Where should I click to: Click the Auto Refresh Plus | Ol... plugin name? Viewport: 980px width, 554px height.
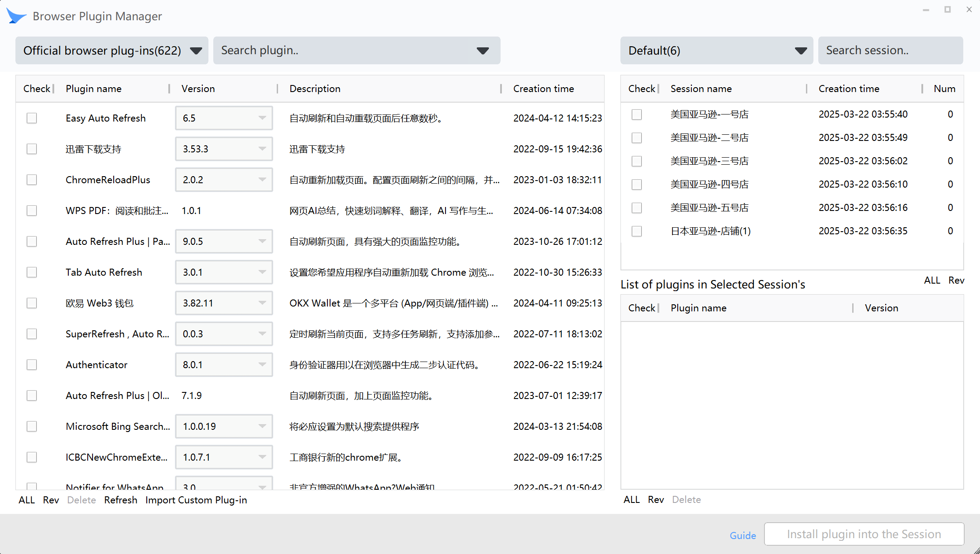tap(117, 395)
